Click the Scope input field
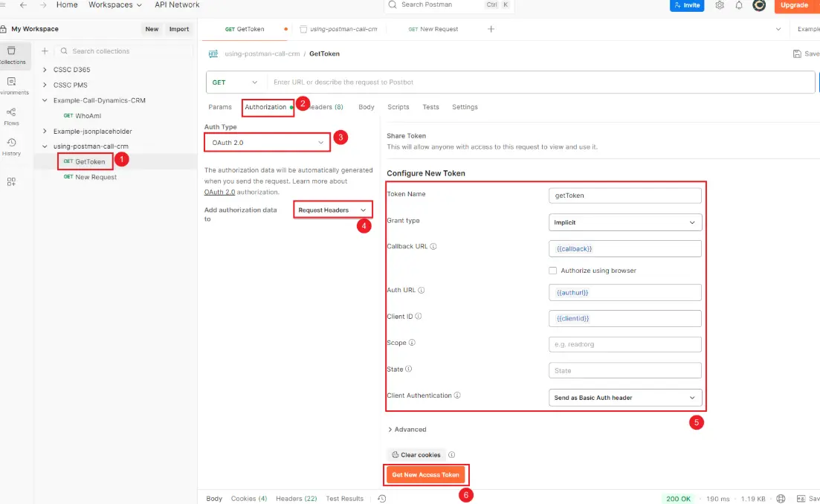Screen dimensions: 820x504 click(x=624, y=344)
